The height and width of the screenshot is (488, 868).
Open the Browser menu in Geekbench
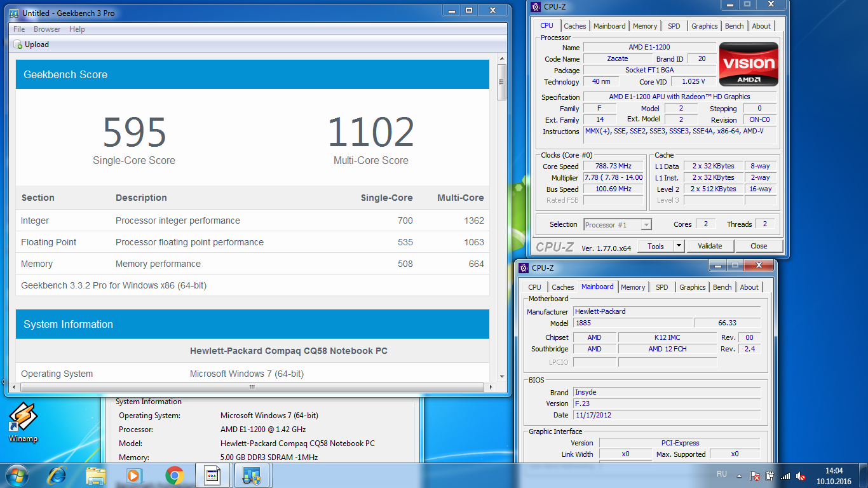[x=47, y=29]
